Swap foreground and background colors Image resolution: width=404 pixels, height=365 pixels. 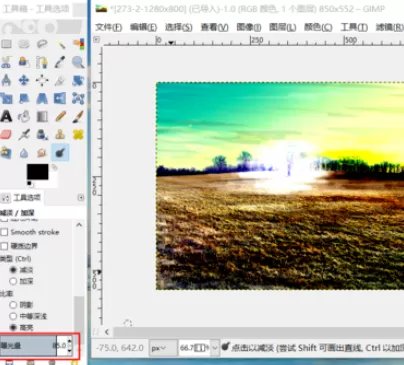click(54, 167)
